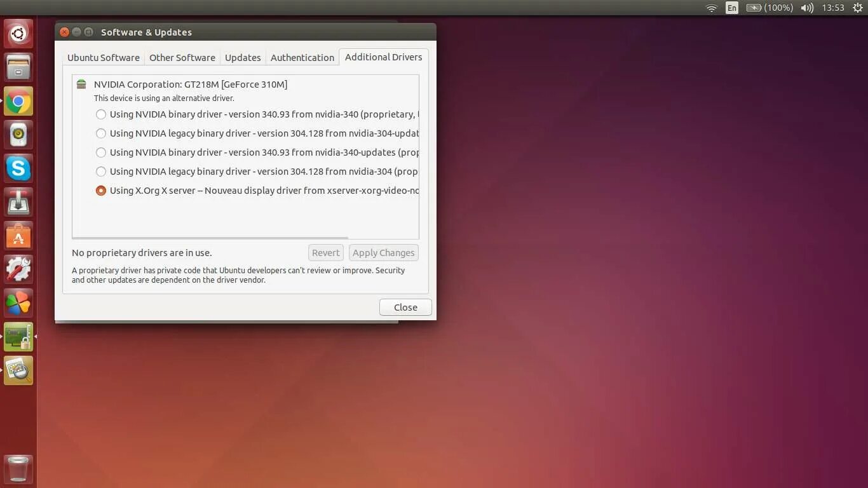Screen dimensions: 868x488
Task: Click the 'NVIDIA Corporation: GT218M [GeForce 310M]' heading
Action: 191,85
